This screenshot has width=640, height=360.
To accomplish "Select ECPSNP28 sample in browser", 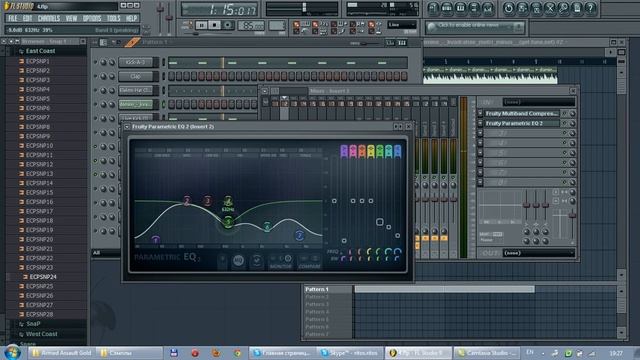I will coord(39,314).
